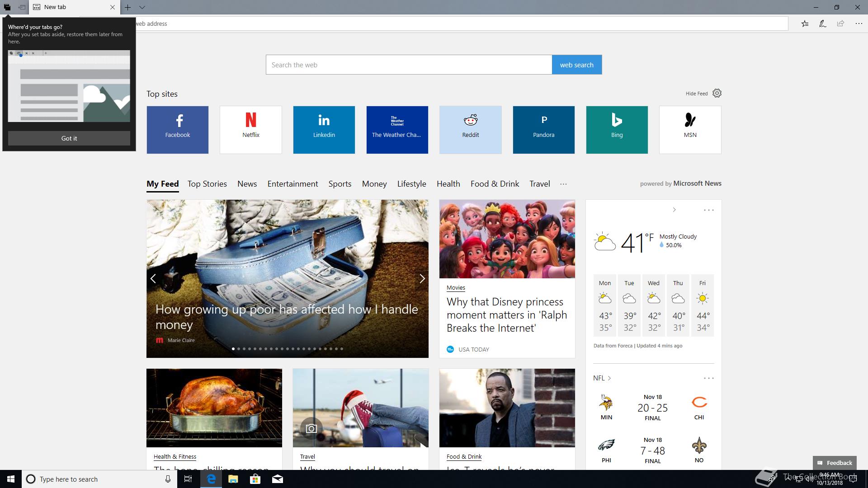Click the Add notes pen icon
Screen dimensions: 868x488
[x=823, y=23]
